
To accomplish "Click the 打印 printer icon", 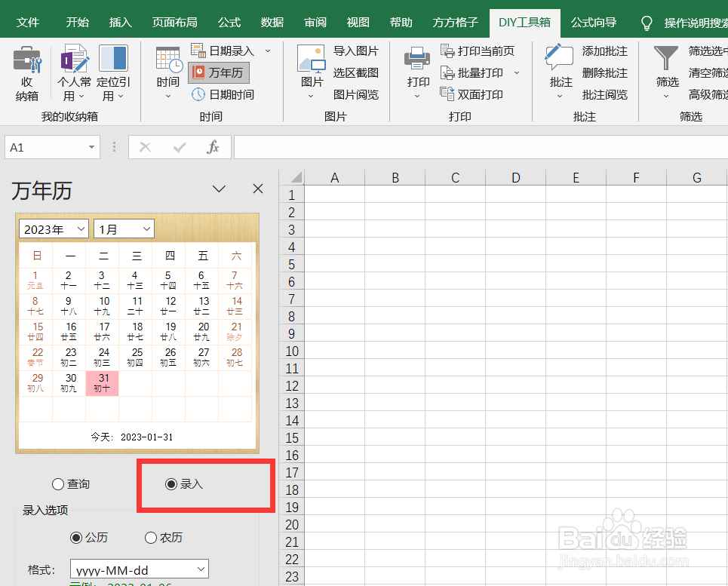I will (x=417, y=59).
